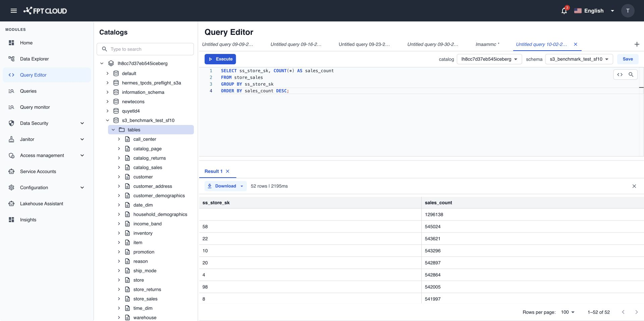The image size is (644, 321).
Task: Switch to Untitled query 09-30 tab
Action: 433,44
